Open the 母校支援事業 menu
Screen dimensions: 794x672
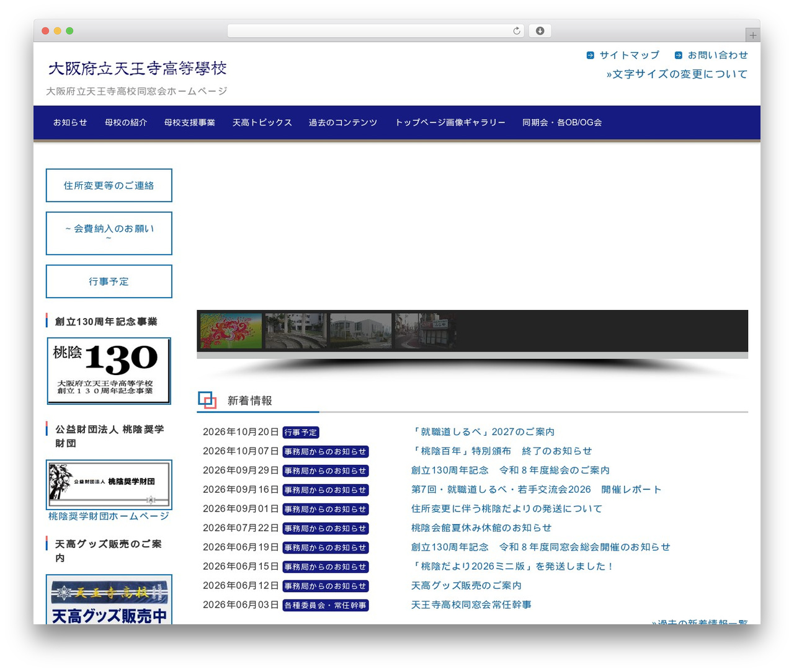(x=190, y=123)
